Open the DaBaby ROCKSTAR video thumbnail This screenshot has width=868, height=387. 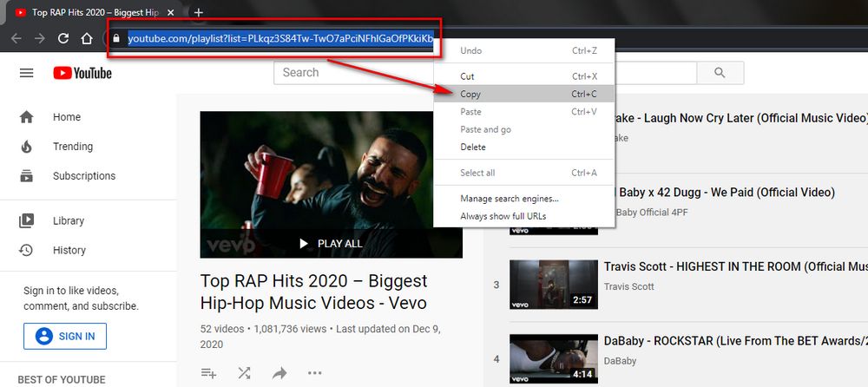coord(554,358)
